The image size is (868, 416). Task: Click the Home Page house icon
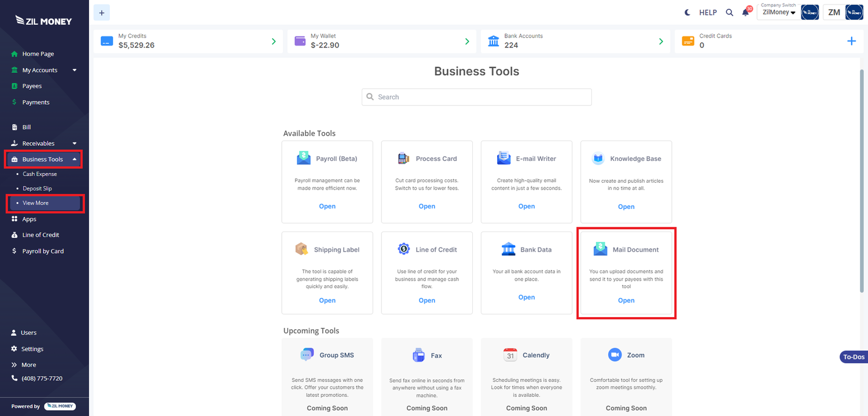point(14,54)
